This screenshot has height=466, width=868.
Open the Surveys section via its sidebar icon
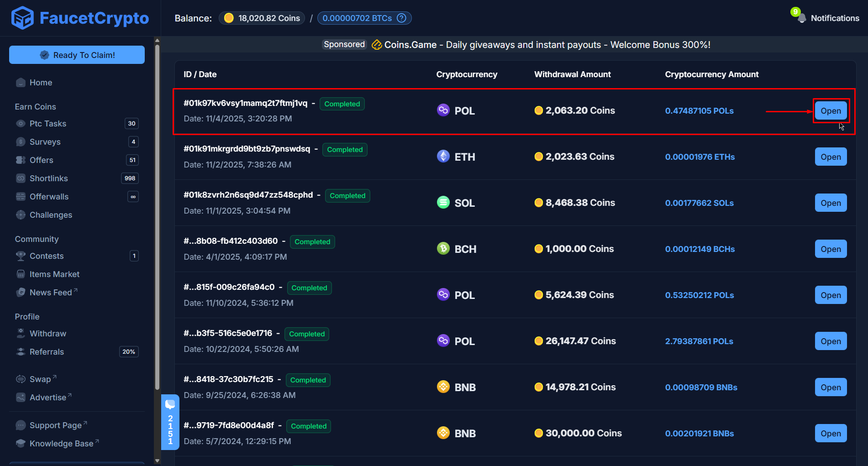21,141
